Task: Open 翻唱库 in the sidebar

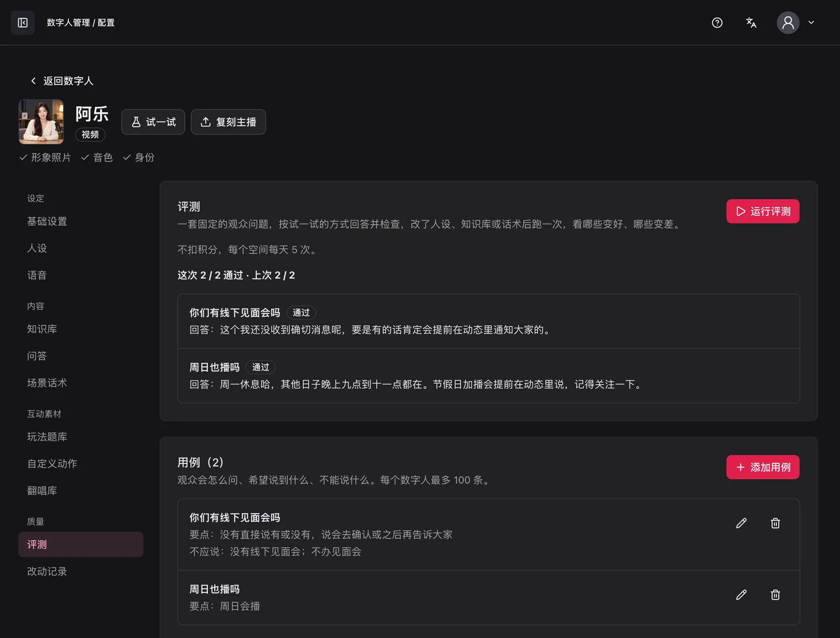Action: tap(81, 491)
